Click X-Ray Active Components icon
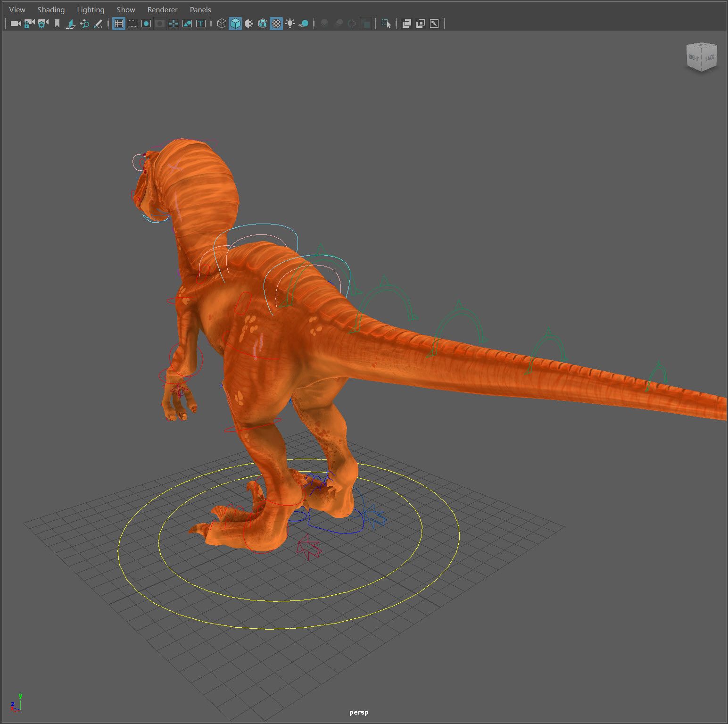The height and width of the screenshot is (724, 728). pyautogui.click(x=421, y=24)
